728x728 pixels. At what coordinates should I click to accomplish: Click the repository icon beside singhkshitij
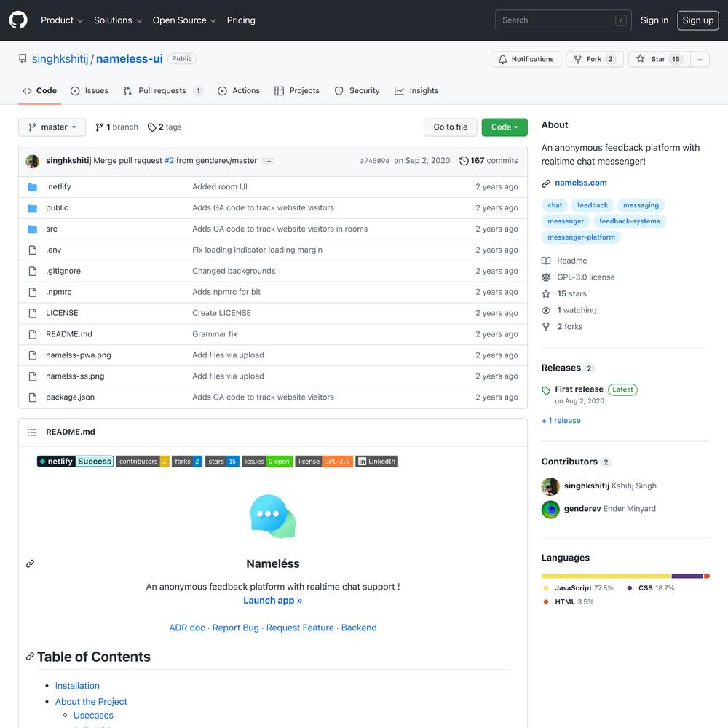coord(23,58)
